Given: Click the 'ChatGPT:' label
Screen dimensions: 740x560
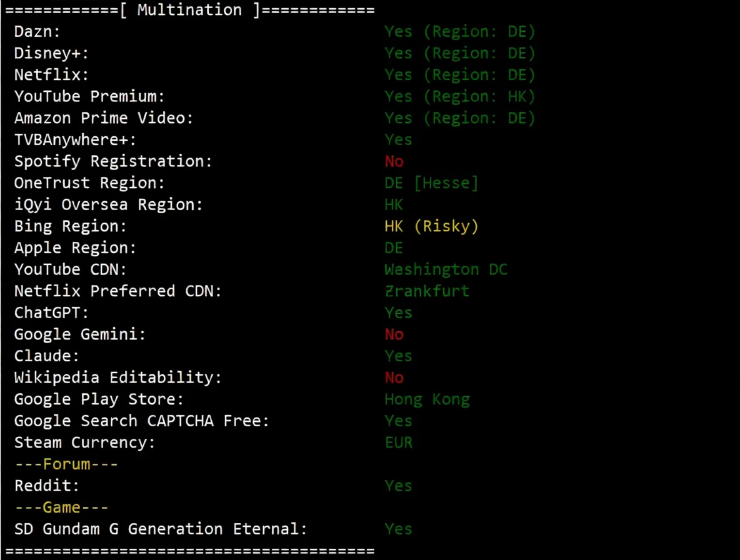Looking at the screenshot, I should 51,312.
